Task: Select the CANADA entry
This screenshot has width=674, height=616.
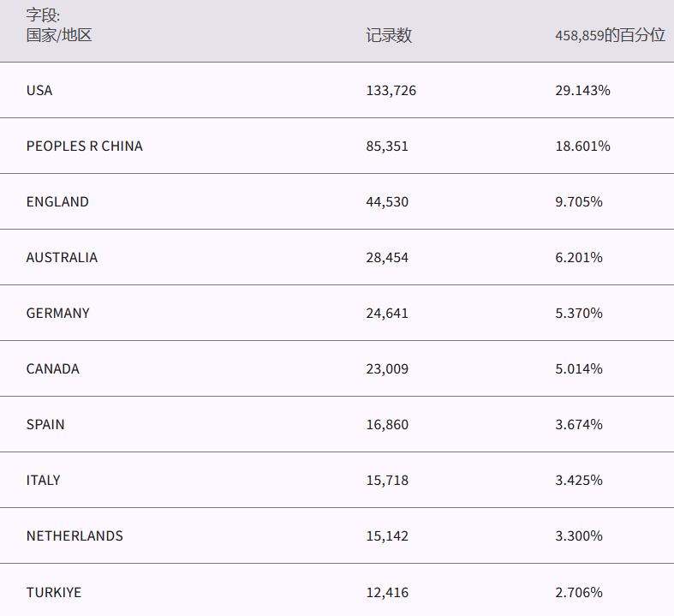Action: [53, 368]
